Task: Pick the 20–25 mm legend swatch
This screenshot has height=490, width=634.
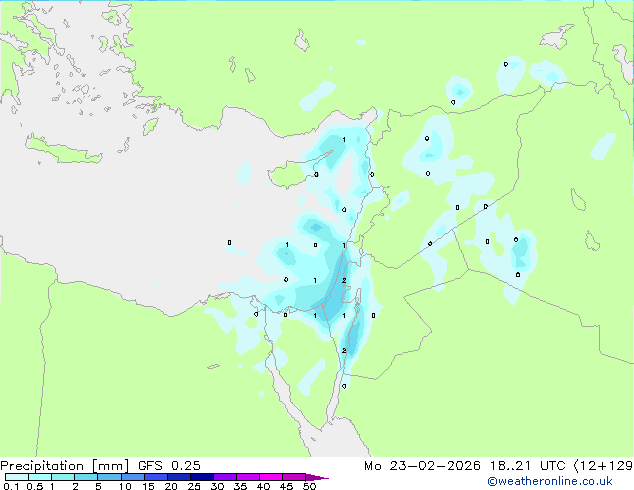Action: (x=178, y=477)
